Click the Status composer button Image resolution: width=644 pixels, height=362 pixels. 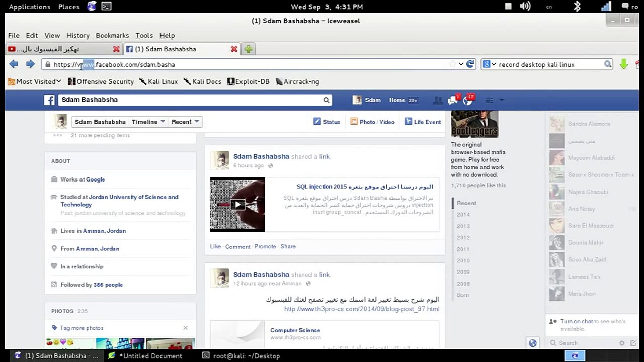point(327,122)
